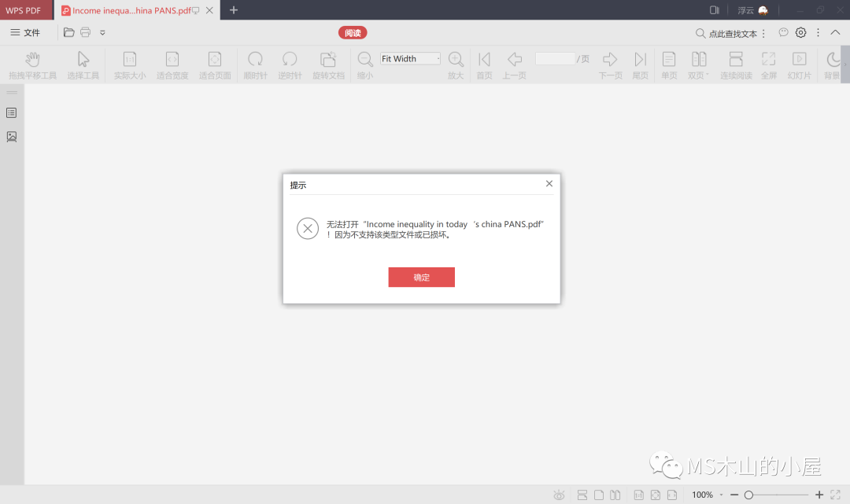This screenshot has width=850, height=504.
Task: Enable continuous reading (连续阅读)
Action: click(x=736, y=65)
